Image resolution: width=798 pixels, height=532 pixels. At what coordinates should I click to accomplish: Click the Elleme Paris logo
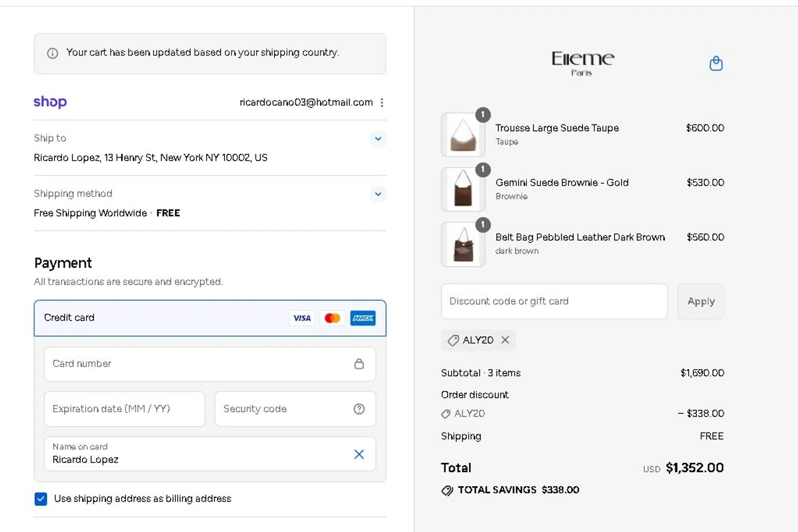583,63
